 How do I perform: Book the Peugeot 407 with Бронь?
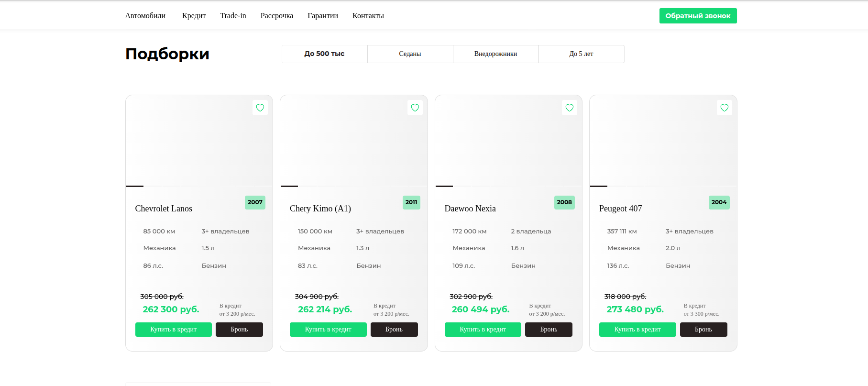pyautogui.click(x=703, y=330)
